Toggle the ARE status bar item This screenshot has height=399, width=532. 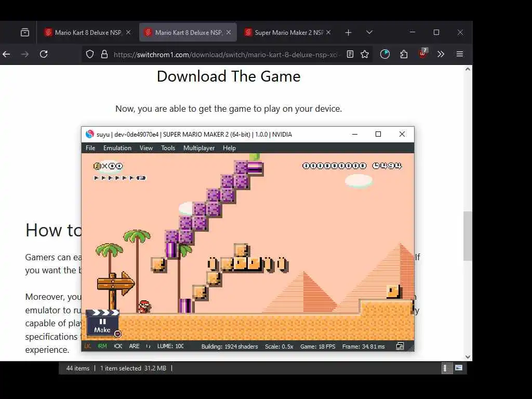click(134, 346)
